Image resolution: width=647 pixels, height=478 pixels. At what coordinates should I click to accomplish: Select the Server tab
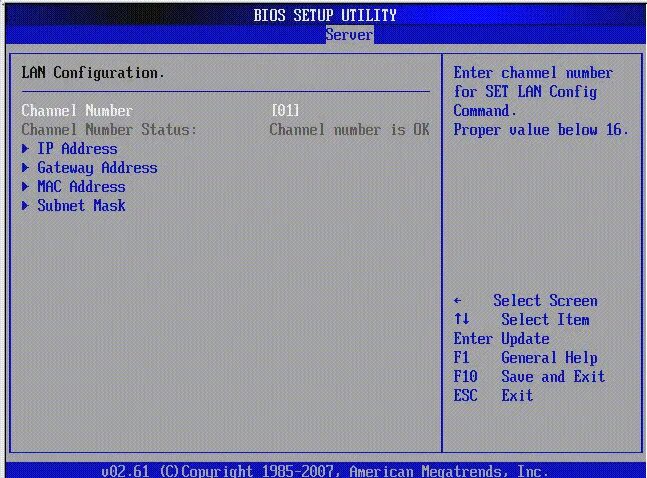(349, 35)
